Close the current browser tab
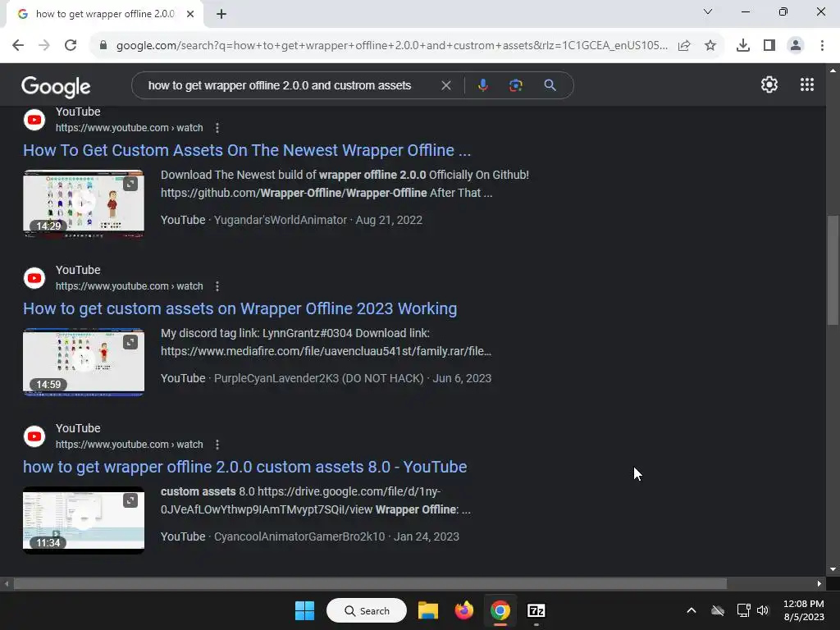Viewport: 840px width, 630px height. [190, 14]
